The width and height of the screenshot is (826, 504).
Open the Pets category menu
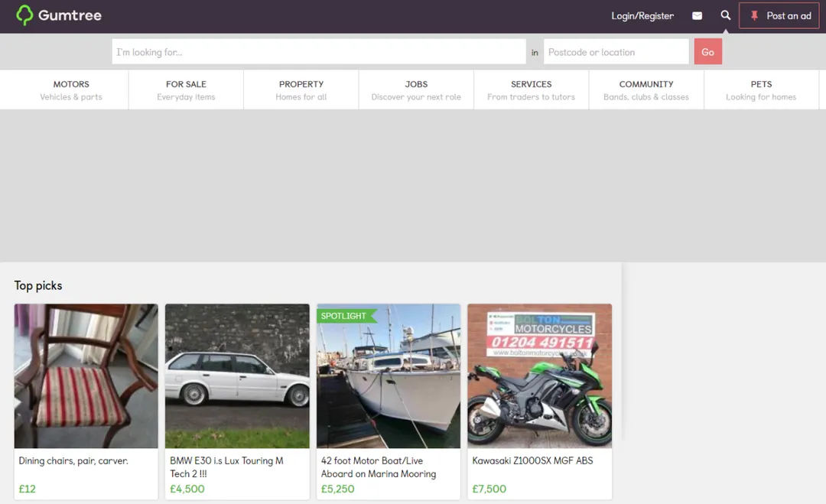click(761, 90)
